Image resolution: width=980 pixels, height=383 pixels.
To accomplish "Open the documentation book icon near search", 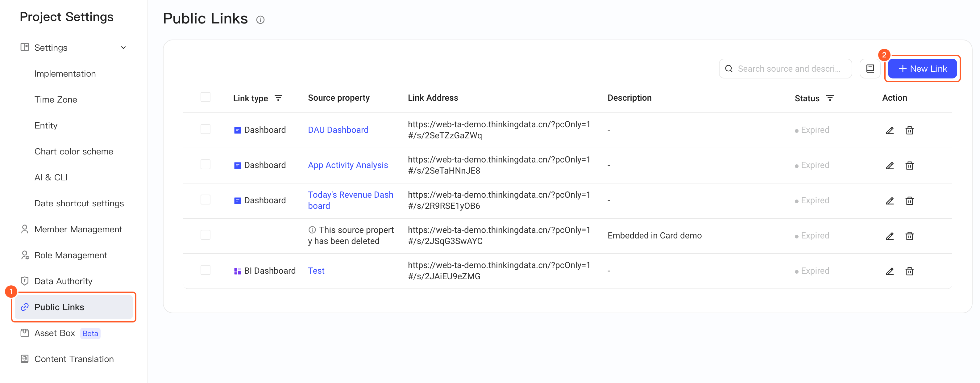I will tap(870, 69).
